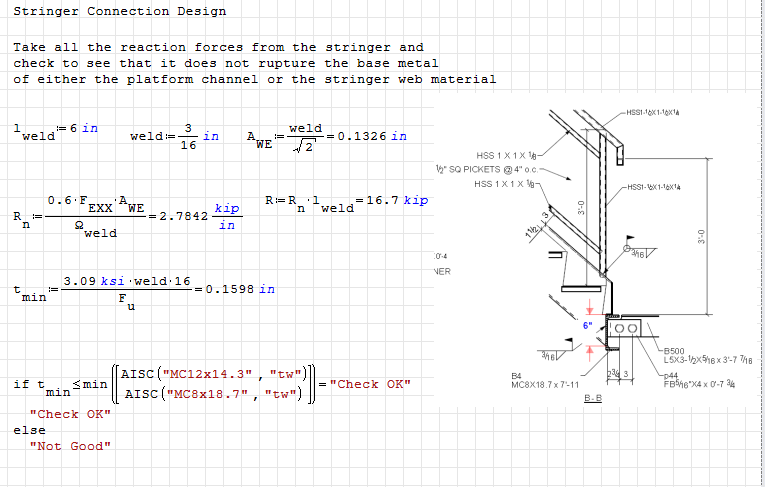Click the else keyword in program block
Image resolution: width=765 pixels, height=487 pixels.
[30, 430]
